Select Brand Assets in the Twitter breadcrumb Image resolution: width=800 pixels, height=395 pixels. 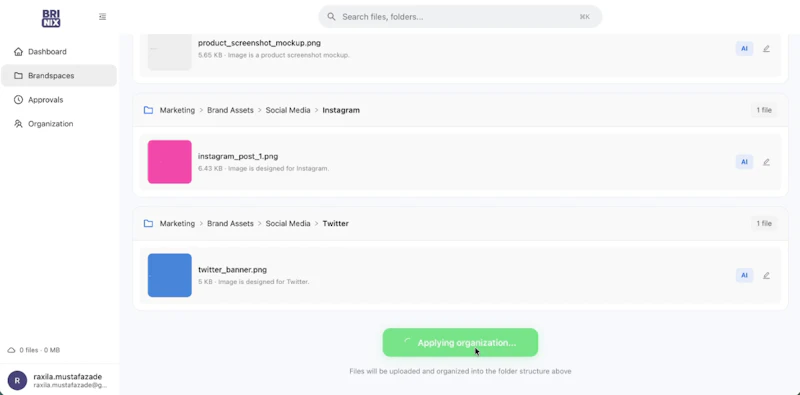click(230, 224)
